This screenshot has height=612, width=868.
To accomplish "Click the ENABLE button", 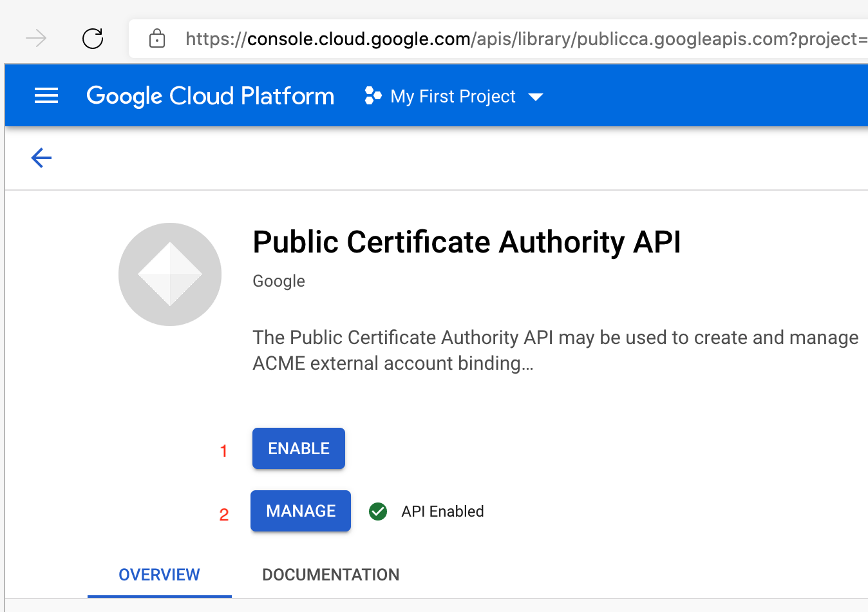I will 299,448.
